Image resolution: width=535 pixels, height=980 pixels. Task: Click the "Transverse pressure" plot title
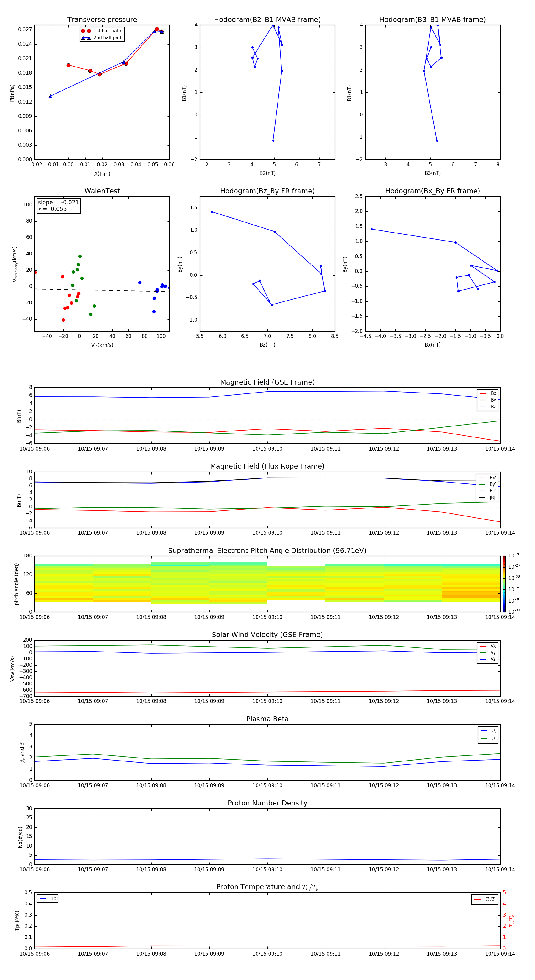(x=102, y=20)
